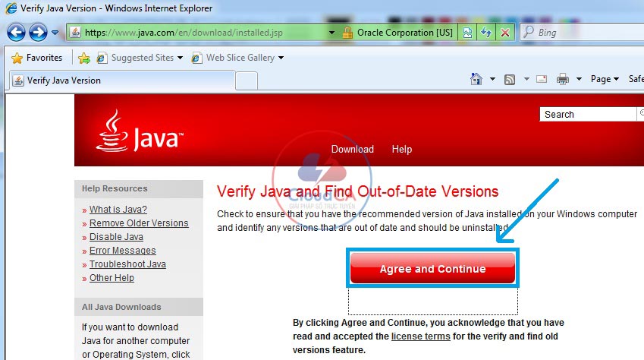Open the Troubleshoot Java link
The width and height of the screenshot is (644, 360).
coord(127,264)
